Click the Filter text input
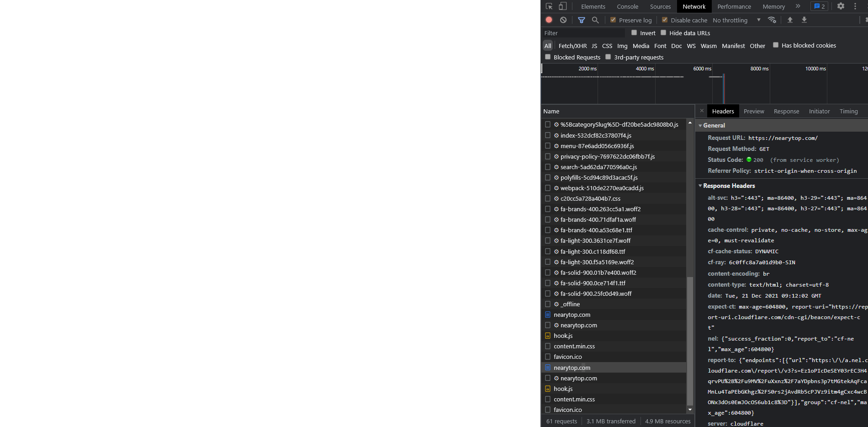Viewport: 868px width, 427px height. click(x=584, y=33)
